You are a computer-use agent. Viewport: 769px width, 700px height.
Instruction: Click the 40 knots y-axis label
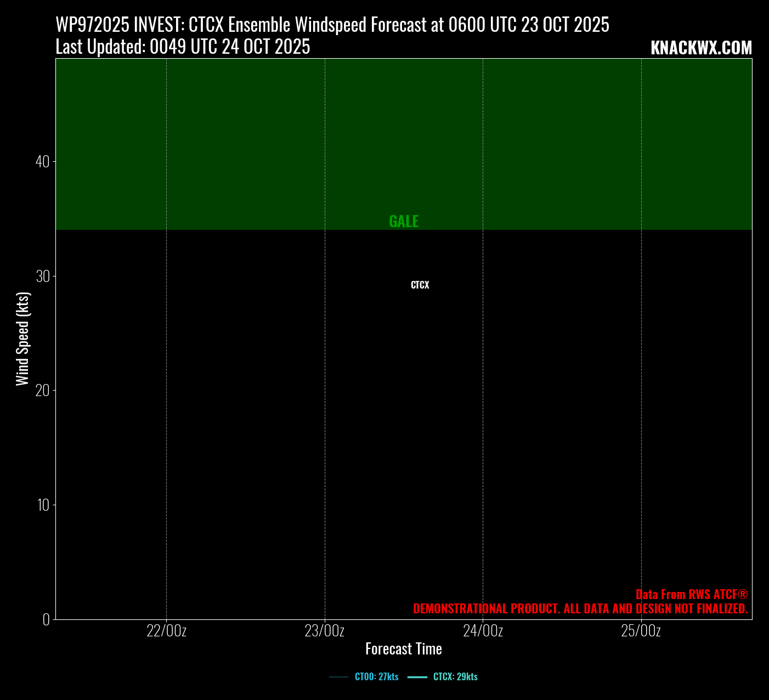point(43,162)
